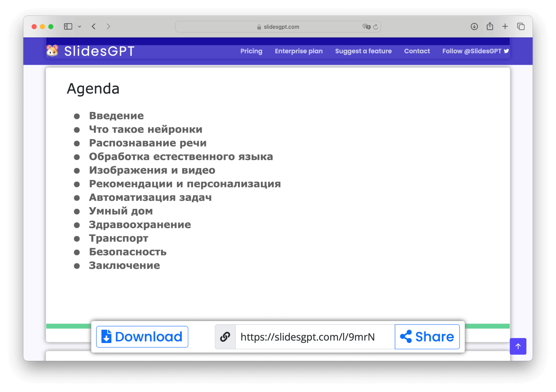The image size is (556, 392).
Task: Show all tabs via the tab overview icon
Action: [x=521, y=26]
